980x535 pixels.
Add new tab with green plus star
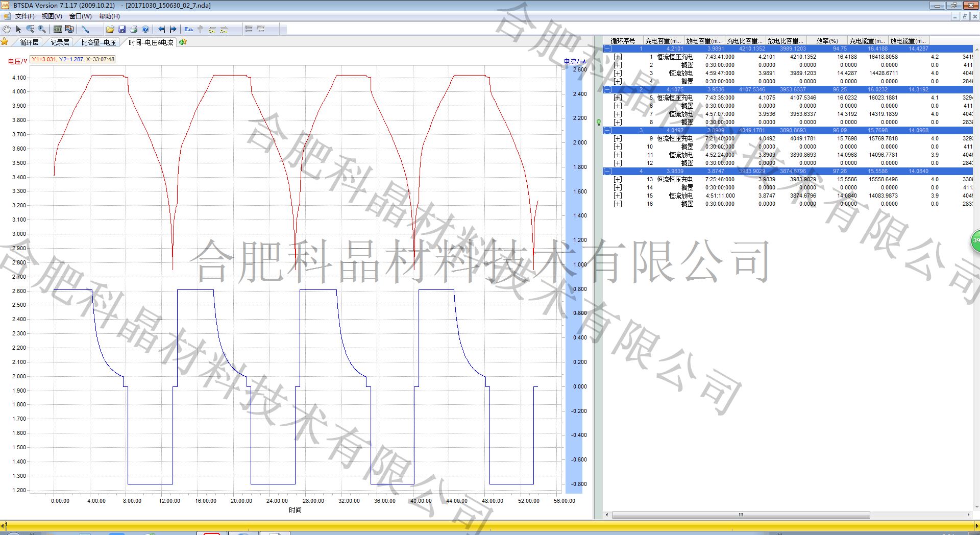click(x=183, y=42)
